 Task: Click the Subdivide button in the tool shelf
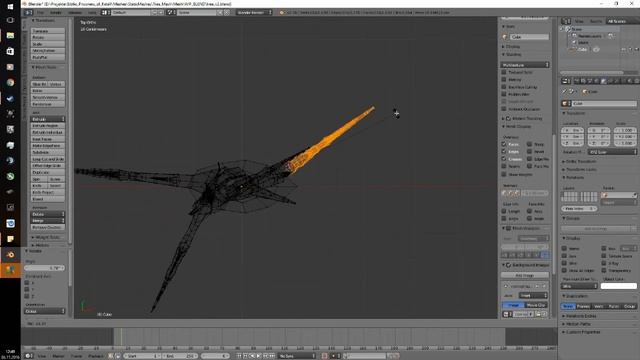click(x=48, y=152)
